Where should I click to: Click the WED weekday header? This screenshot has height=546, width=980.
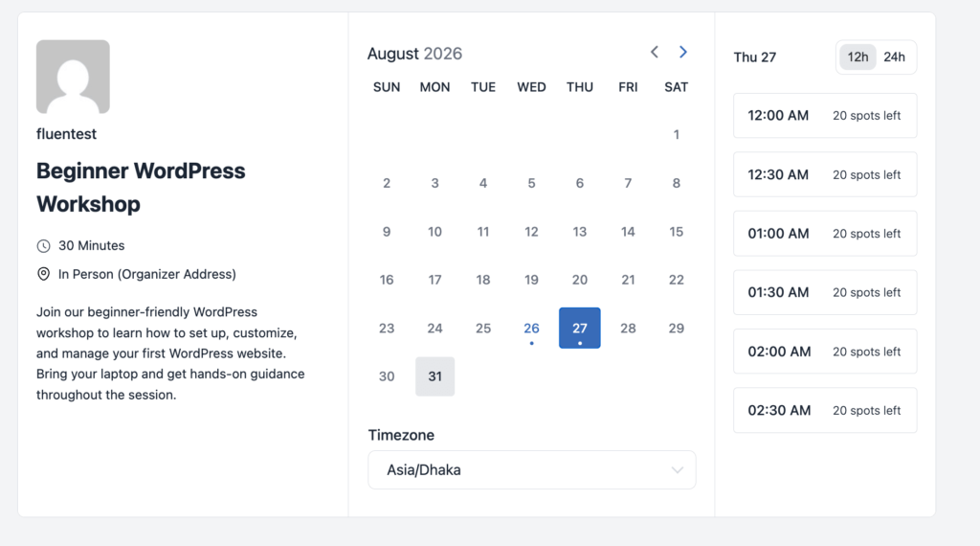(x=531, y=87)
